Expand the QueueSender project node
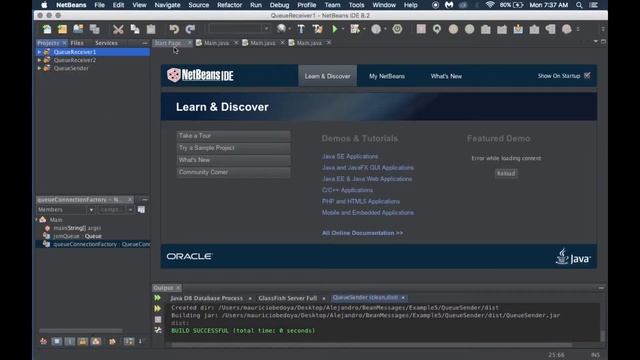The height and width of the screenshot is (360, 640). coord(39,68)
